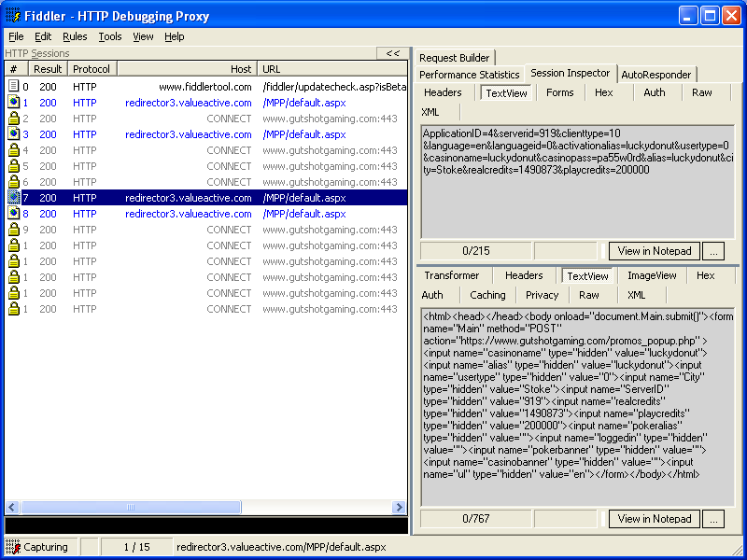747x560 pixels.
Task: Open the Rules menu
Action: pyautogui.click(x=75, y=36)
